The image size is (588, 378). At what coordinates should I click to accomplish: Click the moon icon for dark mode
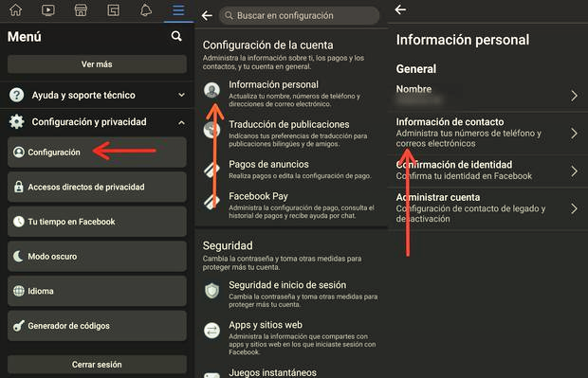pos(18,256)
